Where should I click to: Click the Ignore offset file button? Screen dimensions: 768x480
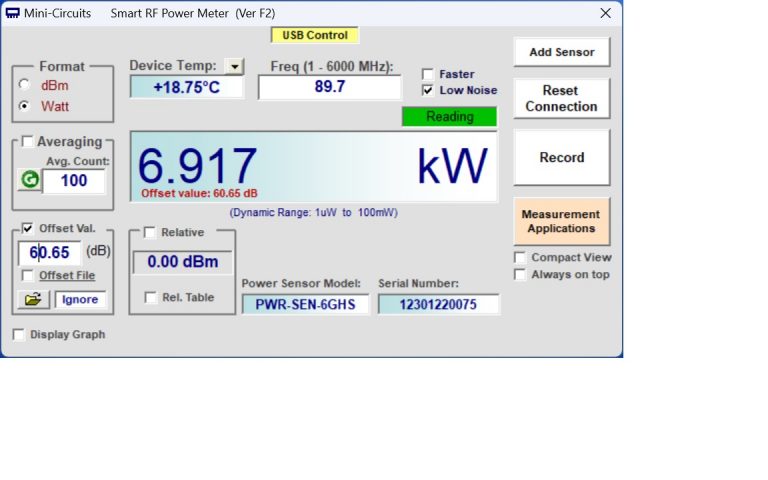(x=79, y=299)
